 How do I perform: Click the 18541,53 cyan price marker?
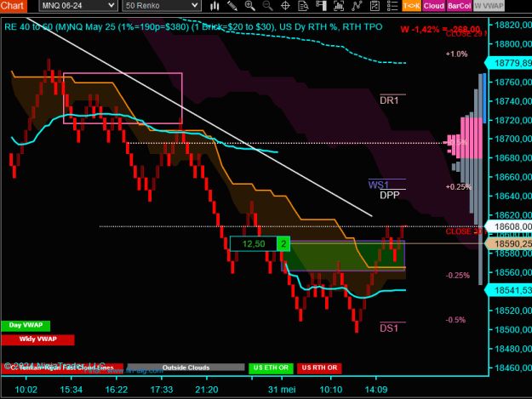click(509, 290)
